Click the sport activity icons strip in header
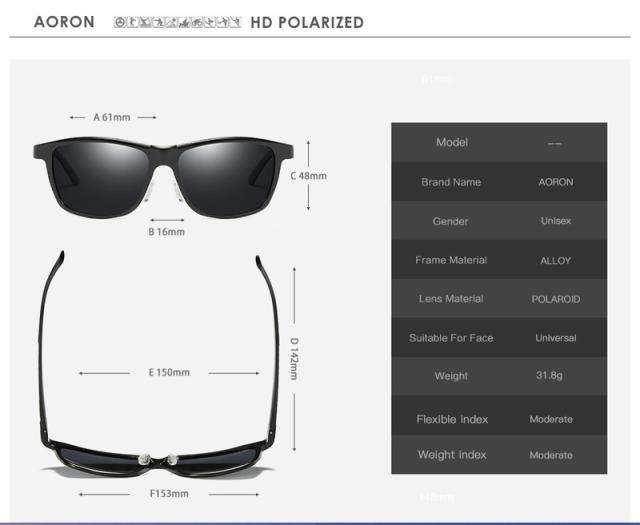The image size is (640, 525). pos(176,22)
